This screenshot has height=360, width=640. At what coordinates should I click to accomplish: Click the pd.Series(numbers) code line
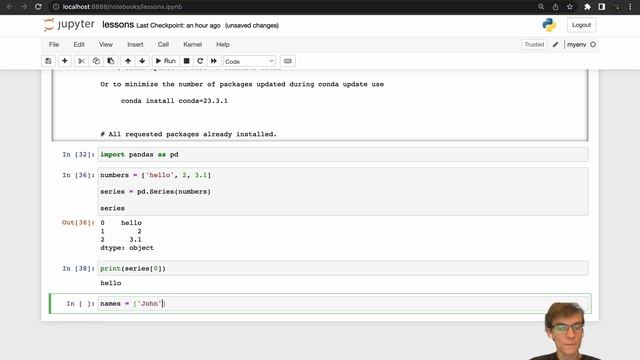click(x=156, y=191)
